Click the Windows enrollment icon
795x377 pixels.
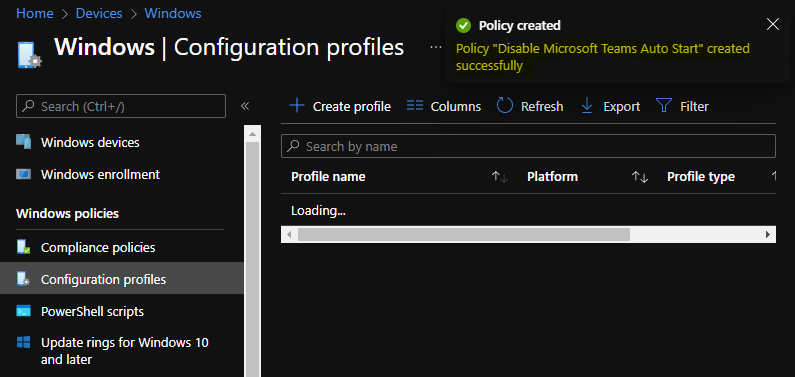(x=24, y=174)
